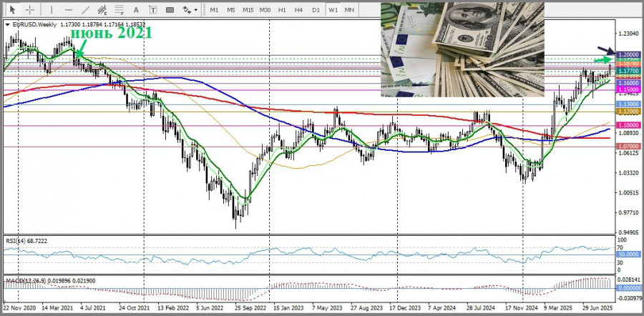The image size is (644, 316).
Task: Switch to M15 timeframe
Action: 248,10
